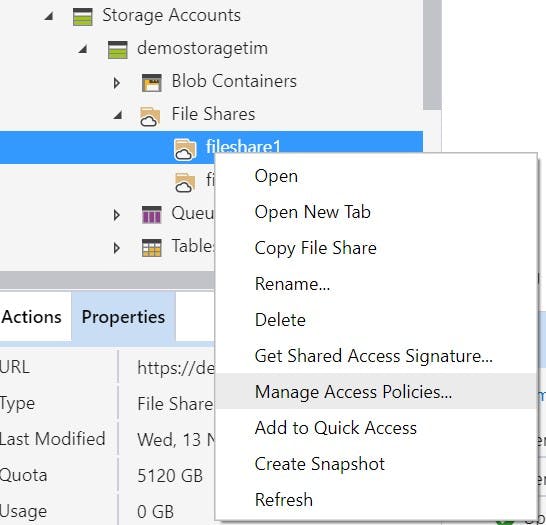Screen dimensions: 546x525
Task: Expand the Queues tree node
Action: point(117,215)
